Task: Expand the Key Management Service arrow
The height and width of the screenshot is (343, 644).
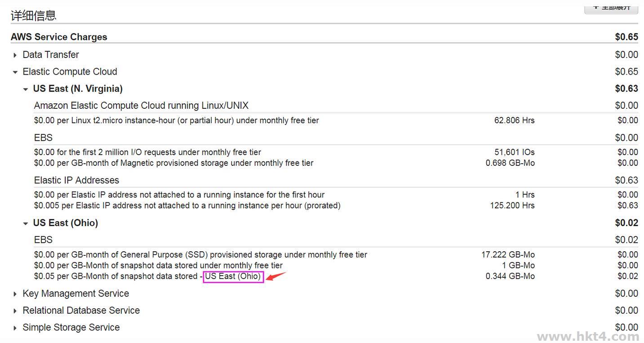Action: tap(15, 294)
